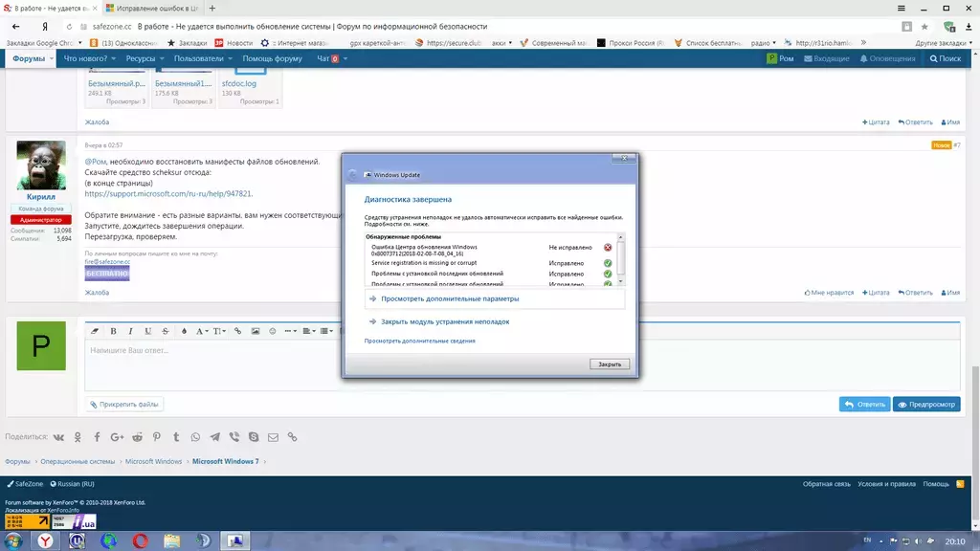
Task: Open the Пользователи menu item
Action: click(x=199, y=58)
